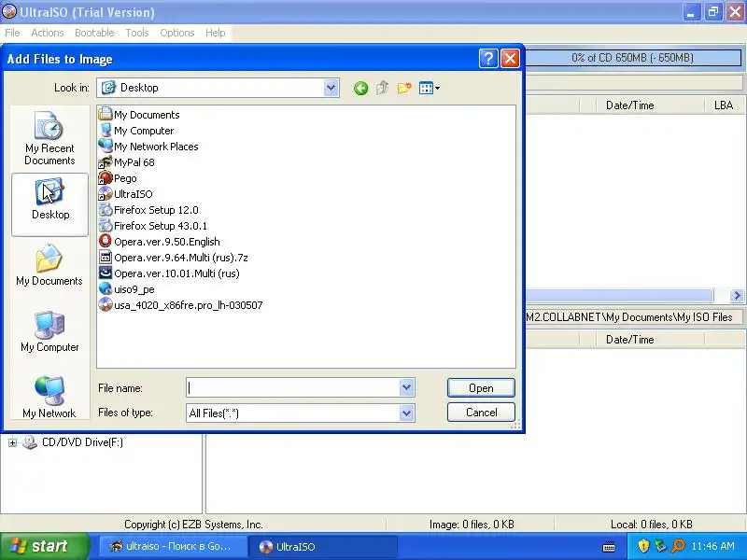
Task: Open the on-screen keyboard tray icon
Action: pos(609,546)
